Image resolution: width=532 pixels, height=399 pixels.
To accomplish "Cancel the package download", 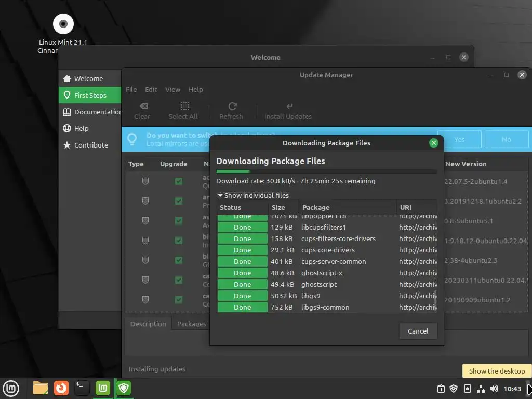I will (x=418, y=331).
